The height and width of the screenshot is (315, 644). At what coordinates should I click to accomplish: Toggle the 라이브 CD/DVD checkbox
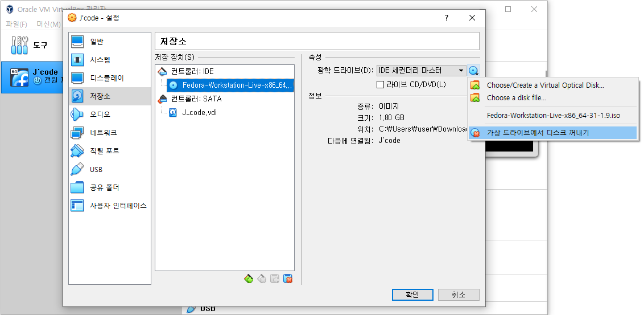click(x=381, y=85)
